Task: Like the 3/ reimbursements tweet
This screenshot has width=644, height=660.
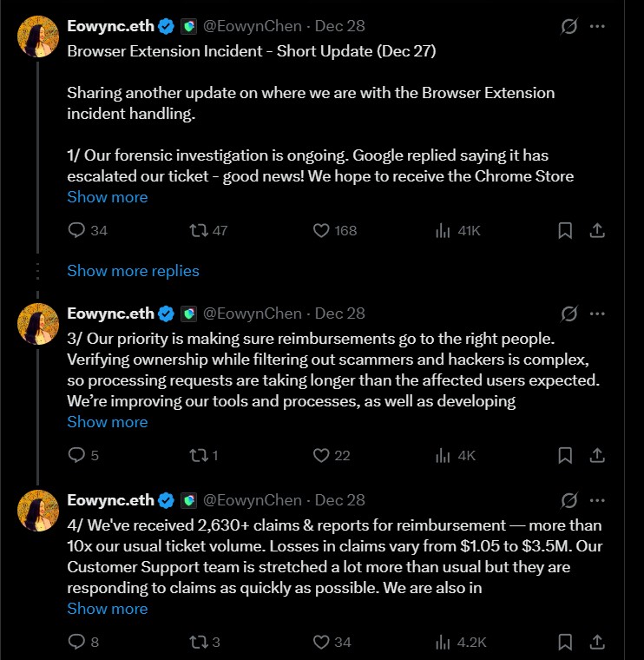Action: point(321,455)
